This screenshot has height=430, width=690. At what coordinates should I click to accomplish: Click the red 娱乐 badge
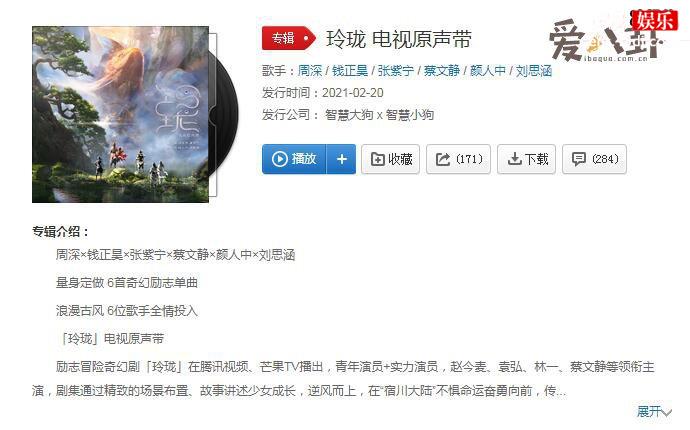[x=655, y=20]
